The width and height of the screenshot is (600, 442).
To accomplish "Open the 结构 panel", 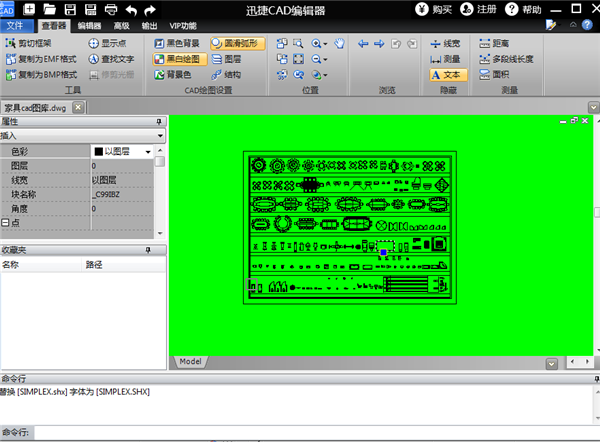I will 227,75.
